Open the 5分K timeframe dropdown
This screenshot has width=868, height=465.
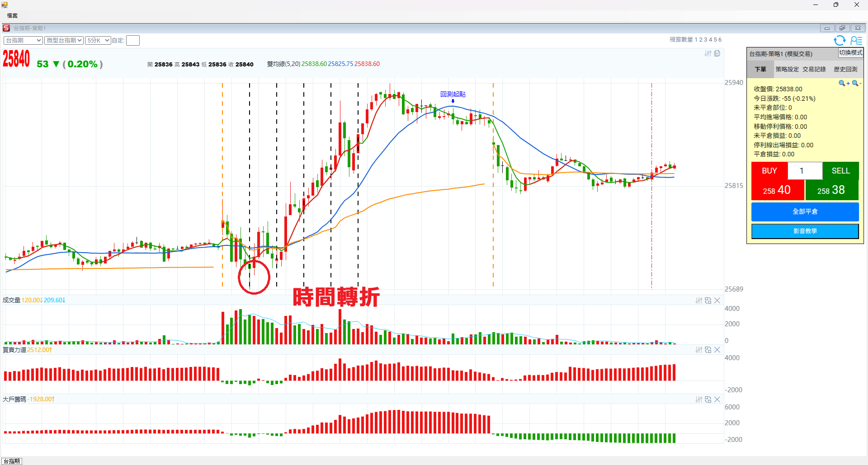click(x=98, y=41)
